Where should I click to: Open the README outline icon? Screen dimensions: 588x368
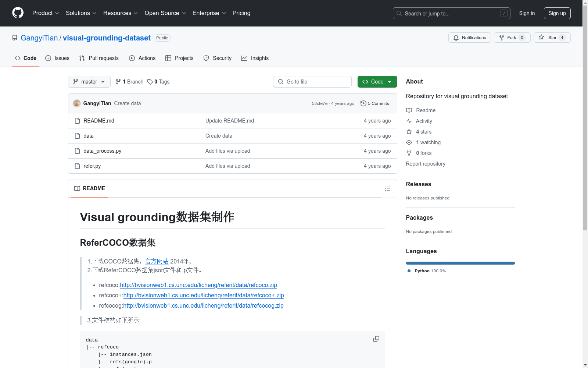tap(387, 189)
